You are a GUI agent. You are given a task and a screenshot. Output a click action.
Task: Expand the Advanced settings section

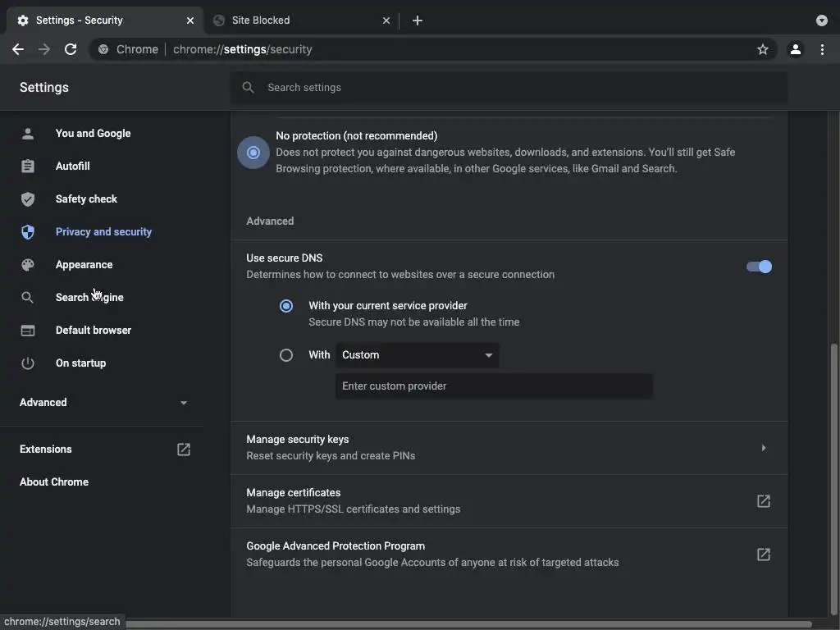click(103, 403)
